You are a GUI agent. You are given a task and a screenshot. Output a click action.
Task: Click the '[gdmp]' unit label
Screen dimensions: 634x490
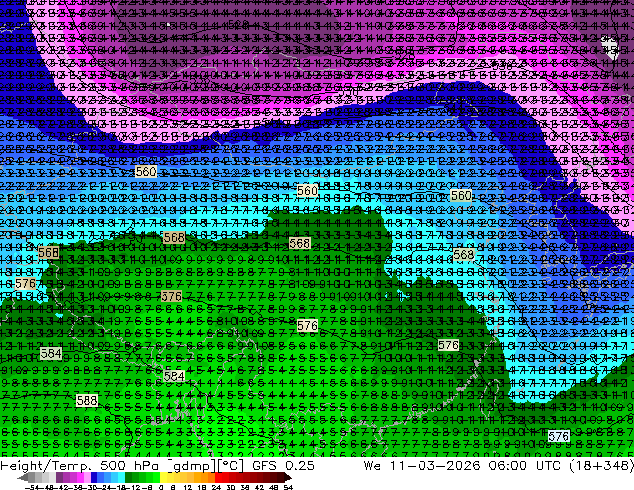coord(189,466)
